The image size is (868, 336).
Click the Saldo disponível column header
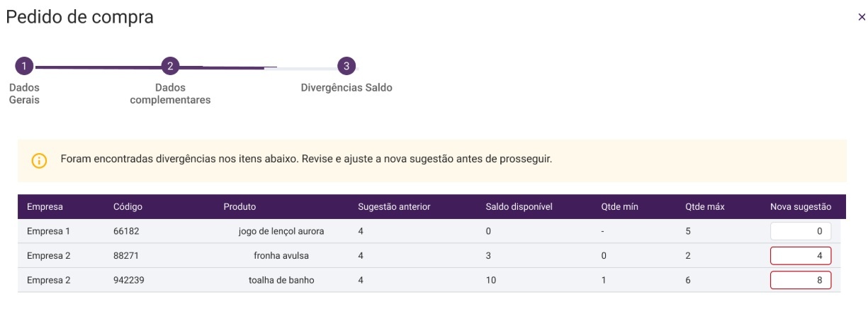(519, 207)
